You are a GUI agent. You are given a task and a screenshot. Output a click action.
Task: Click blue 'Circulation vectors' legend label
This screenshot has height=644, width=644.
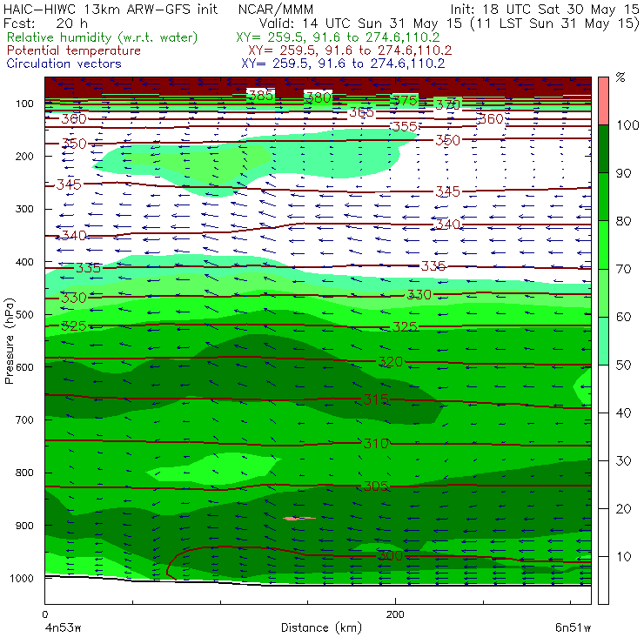(x=64, y=64)
